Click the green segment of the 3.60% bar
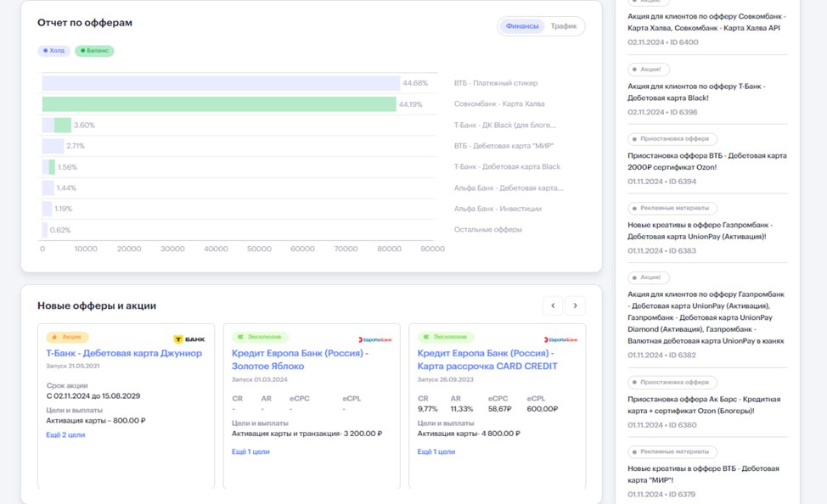827x504 pixels. pyautogui.click(x=63, y=125)
